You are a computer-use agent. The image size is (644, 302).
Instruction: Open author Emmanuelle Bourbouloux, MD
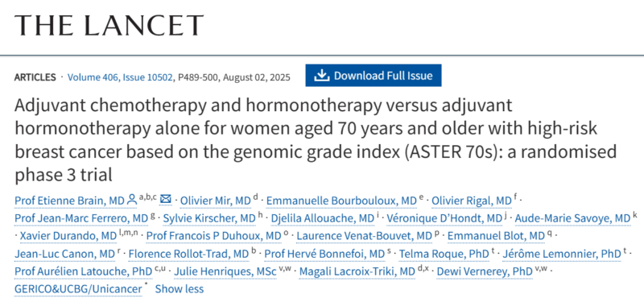pyautogui.click(x=341, y=201)
